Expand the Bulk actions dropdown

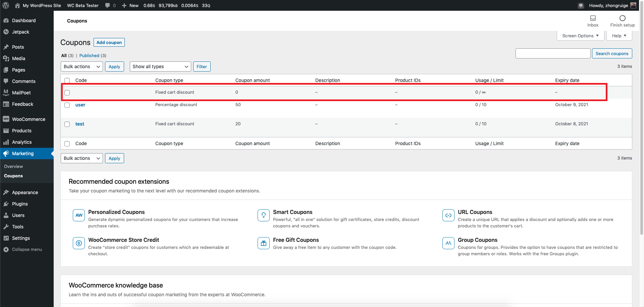(x=81, y=66)
